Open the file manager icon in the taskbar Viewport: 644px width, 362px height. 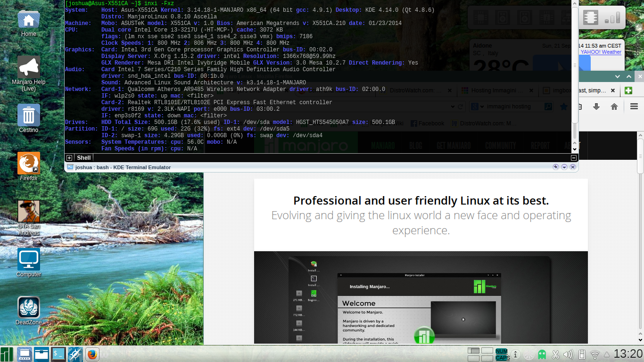41,354
